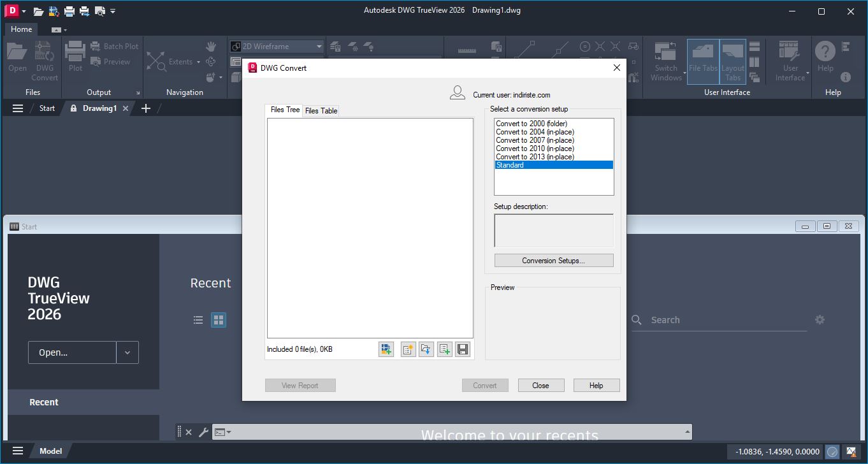
Task: Click Preview in the Output ribbon panel
Action: coord(110,62)
